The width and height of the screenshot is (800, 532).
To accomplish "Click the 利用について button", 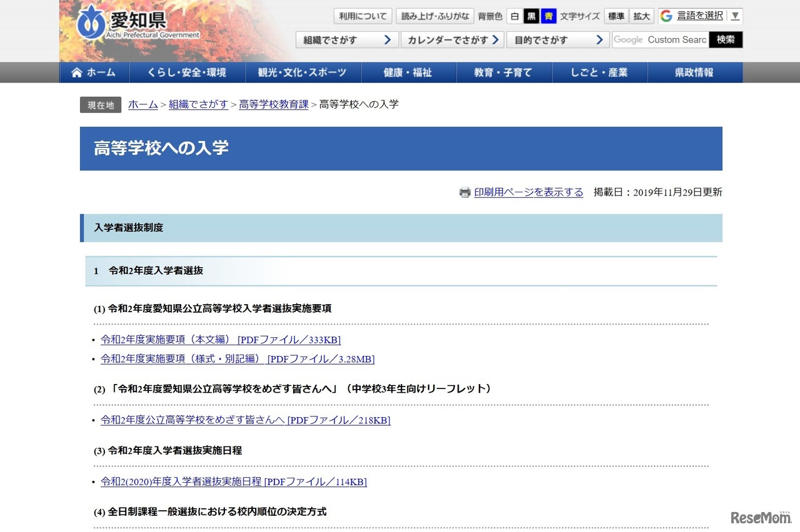I will 362,16.
